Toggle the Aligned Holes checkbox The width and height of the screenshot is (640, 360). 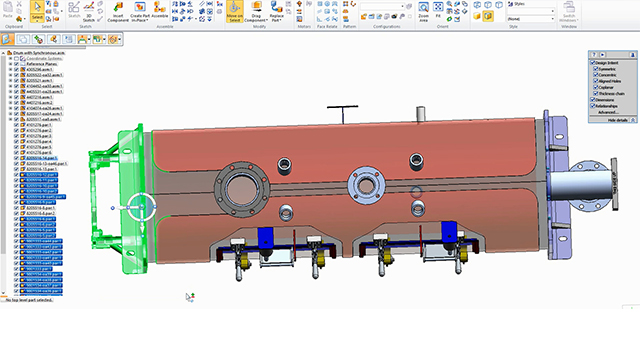(x=596, y=81)
